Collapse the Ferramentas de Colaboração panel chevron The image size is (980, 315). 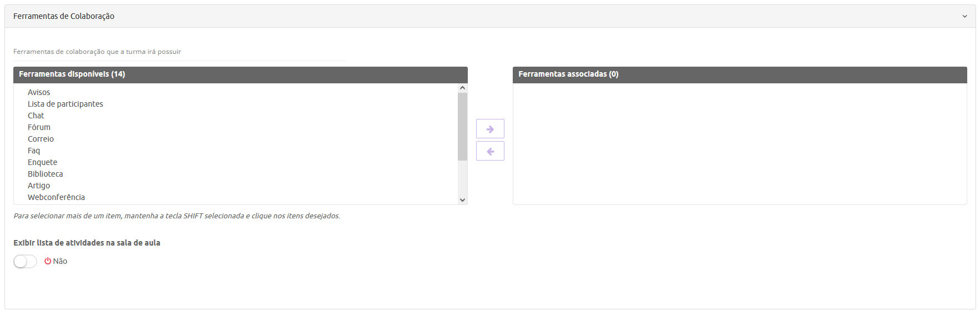[x=964, y=17]
